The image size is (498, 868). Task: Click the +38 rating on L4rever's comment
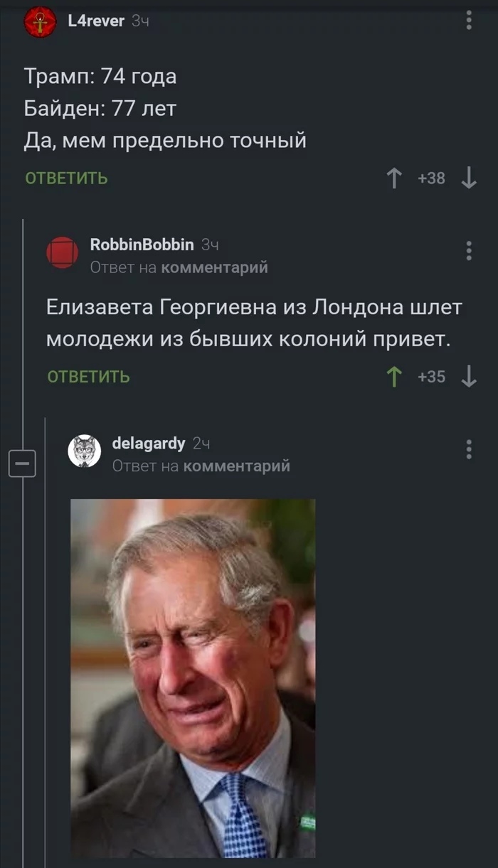432,178
